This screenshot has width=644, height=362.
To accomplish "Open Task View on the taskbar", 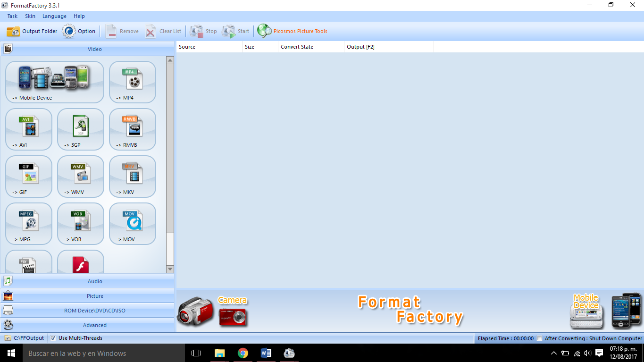I will 196,353.
